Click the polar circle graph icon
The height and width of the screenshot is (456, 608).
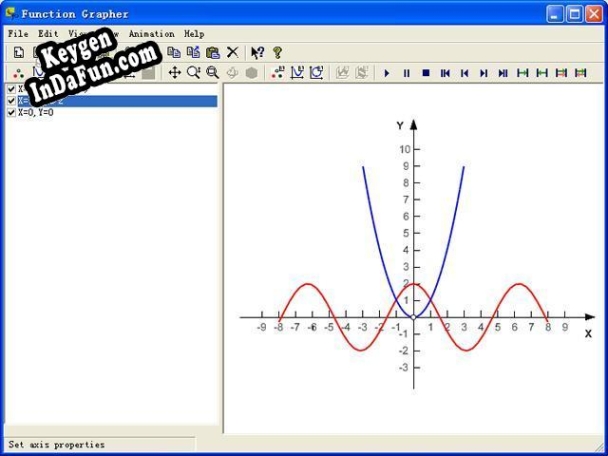[316, 73]
